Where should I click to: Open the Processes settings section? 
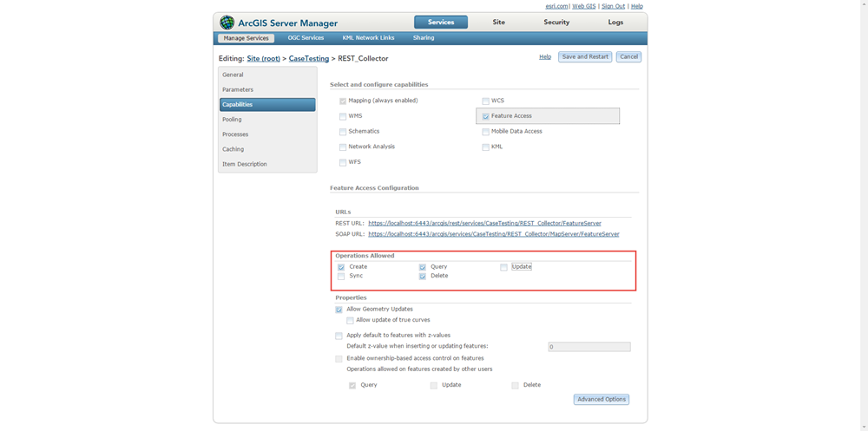tap(267, 134)
